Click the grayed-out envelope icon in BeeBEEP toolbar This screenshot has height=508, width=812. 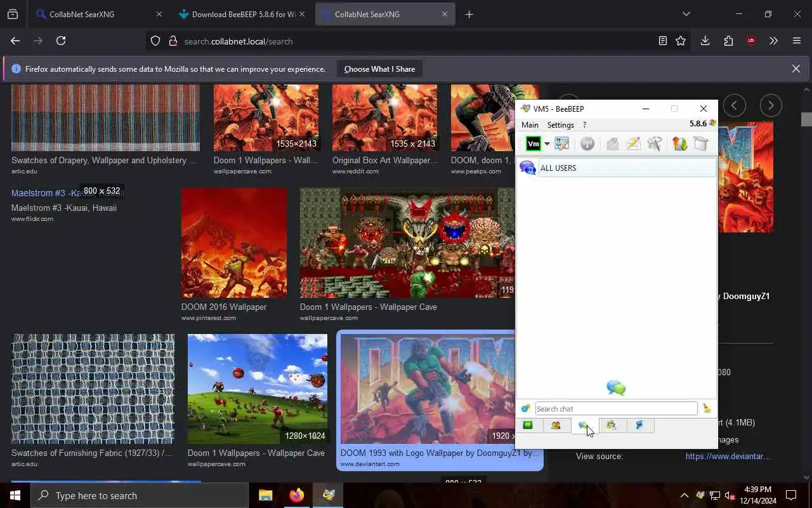612,144
